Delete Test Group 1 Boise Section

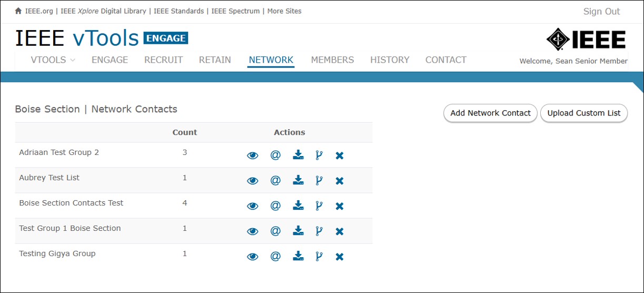point(340,231)
